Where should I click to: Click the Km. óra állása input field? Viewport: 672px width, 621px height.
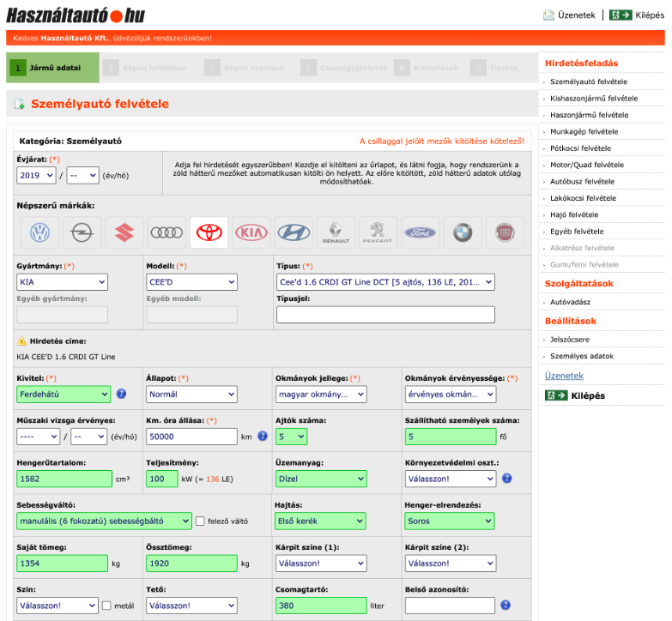(191, 437)
